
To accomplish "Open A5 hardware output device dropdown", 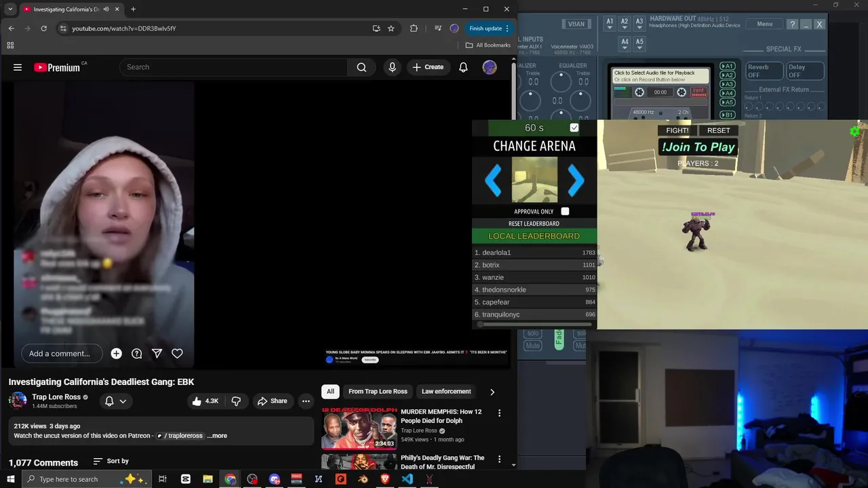I will (x=639, y=44).
